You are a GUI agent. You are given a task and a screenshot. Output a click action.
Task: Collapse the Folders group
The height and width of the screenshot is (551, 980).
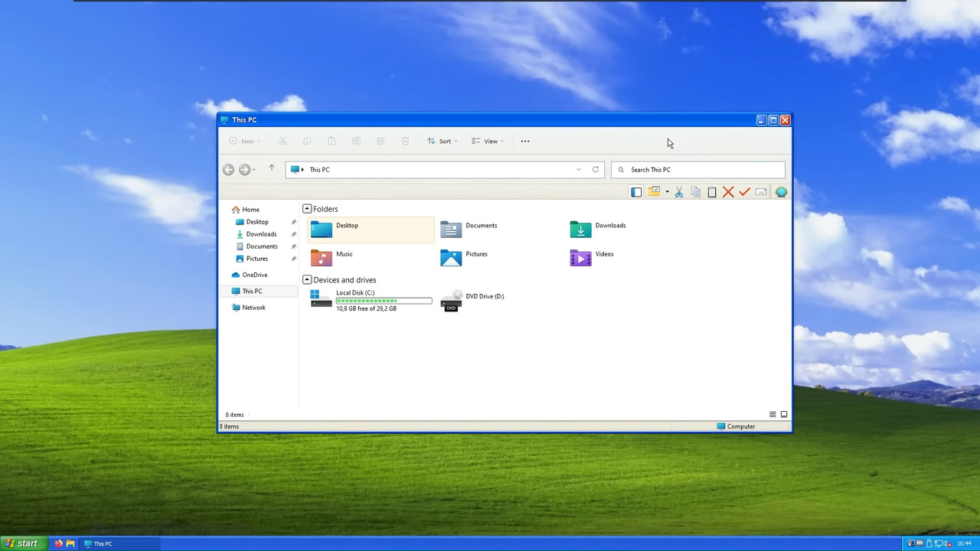pyautogui.click(x=307, y=209)
